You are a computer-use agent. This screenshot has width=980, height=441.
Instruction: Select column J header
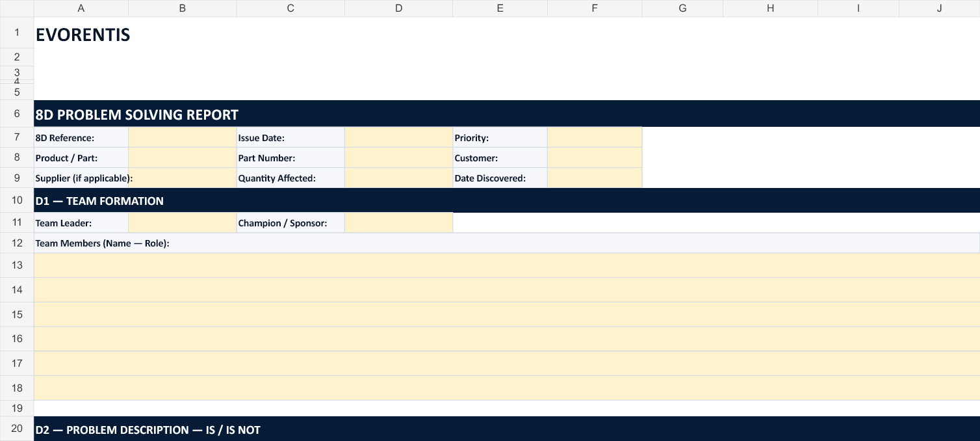(940, 8)
